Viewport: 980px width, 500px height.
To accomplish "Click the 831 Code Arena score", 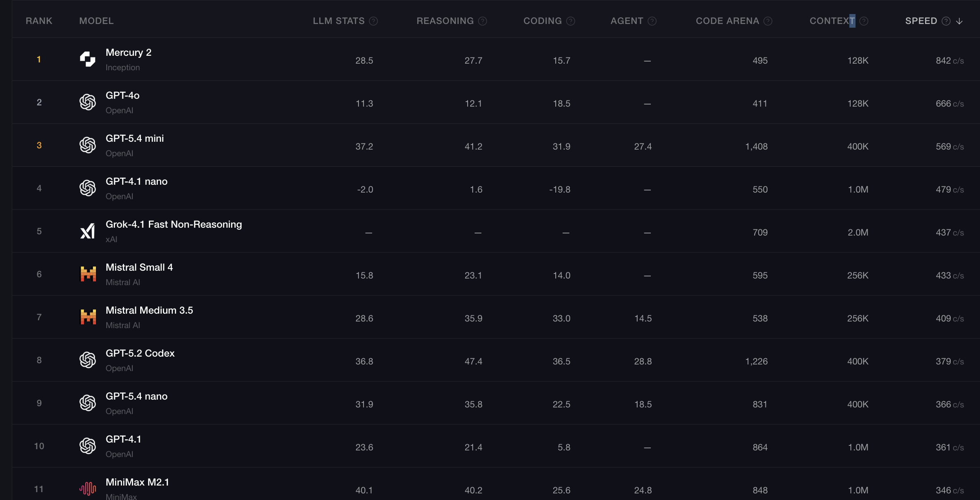I will (760, 405).
